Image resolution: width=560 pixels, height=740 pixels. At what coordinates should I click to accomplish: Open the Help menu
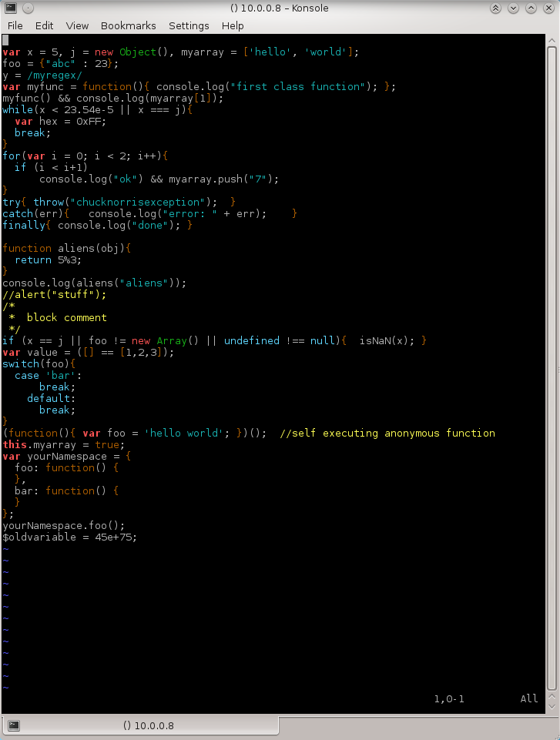pos(233,25)
